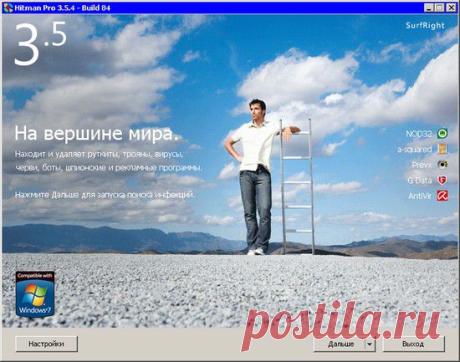Click the line 'Находит и удаляет руткиты, трояны'
Screen dimensions: 460x362
click(x=99, y=154)
